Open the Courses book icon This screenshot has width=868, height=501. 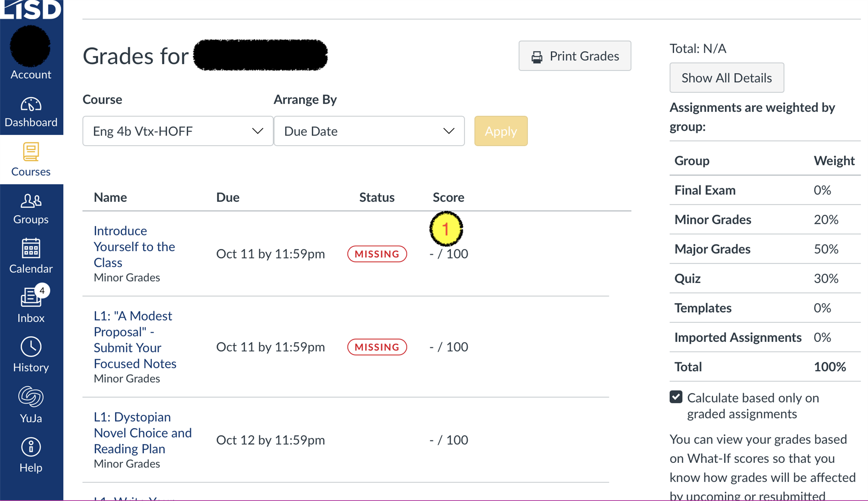tap(31, 152)
